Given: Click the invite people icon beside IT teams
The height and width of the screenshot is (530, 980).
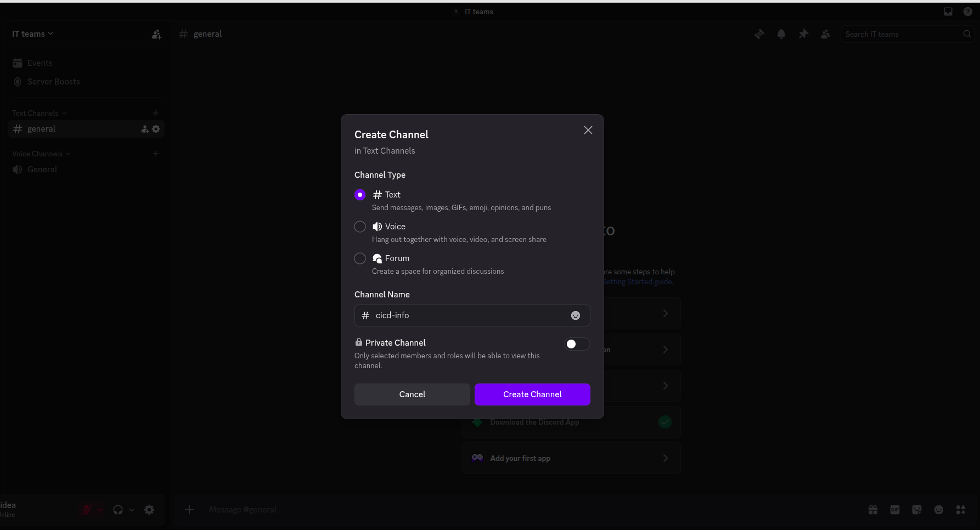Looking at the screenshot, I should [x=156, y=34].
